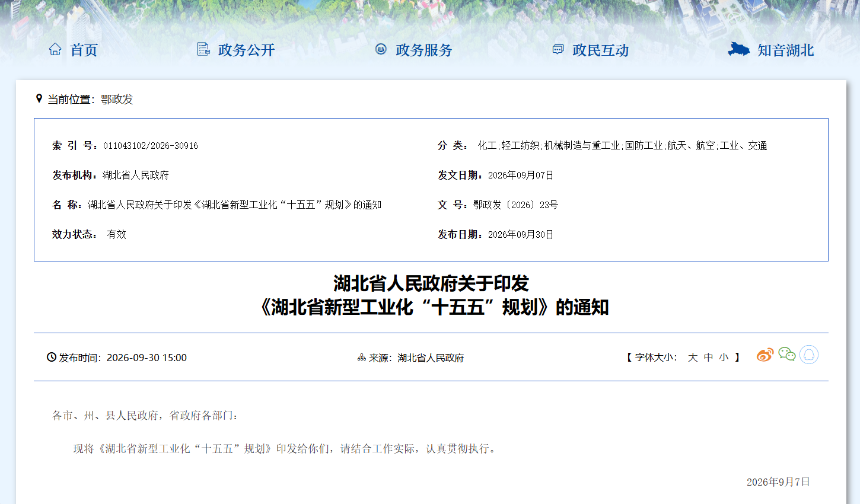Click the bold headline 湖北省人民政府关于印发

pyautogui.click(x=431, y=283)
